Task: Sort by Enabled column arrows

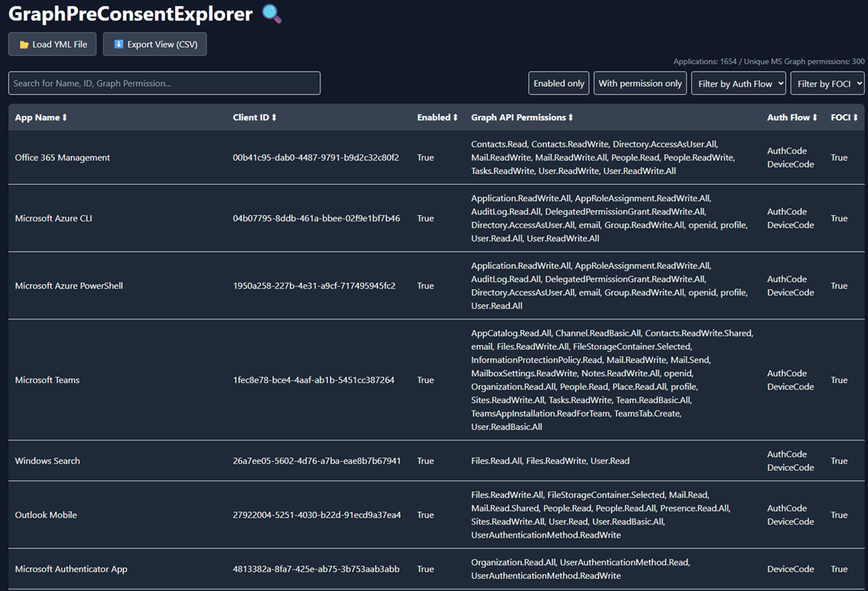Action: point(455,117)
